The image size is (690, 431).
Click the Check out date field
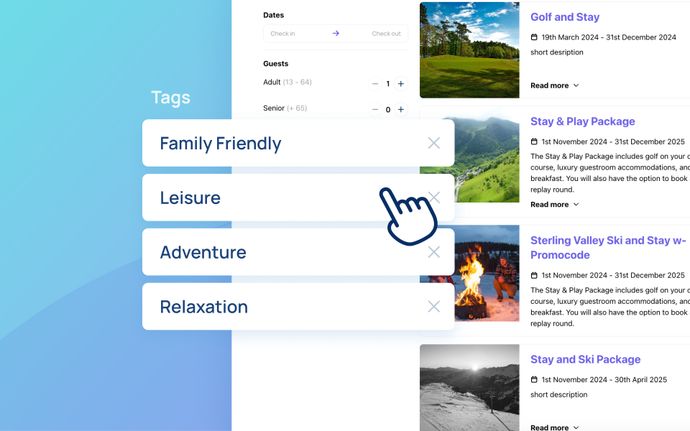point(378,33)
